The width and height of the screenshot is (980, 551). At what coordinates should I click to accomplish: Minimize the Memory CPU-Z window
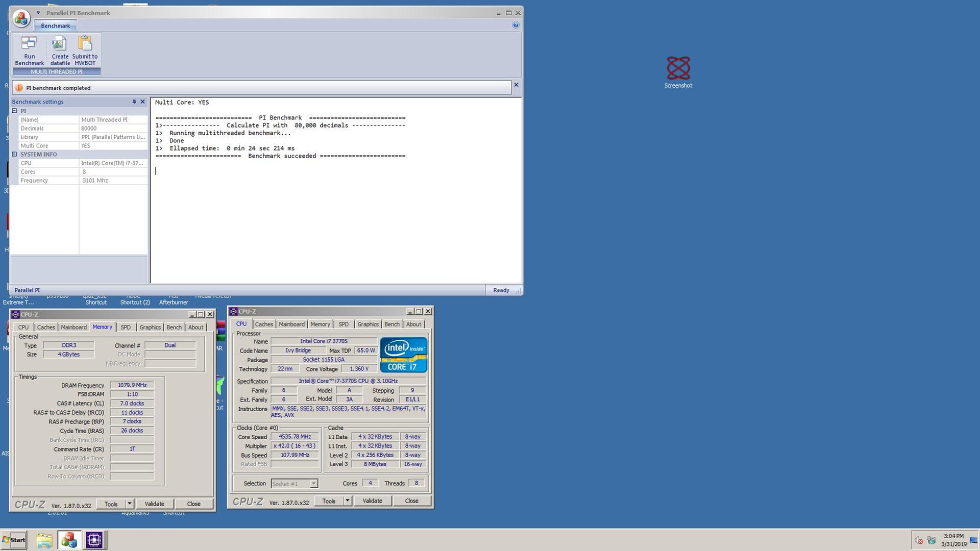192,314
